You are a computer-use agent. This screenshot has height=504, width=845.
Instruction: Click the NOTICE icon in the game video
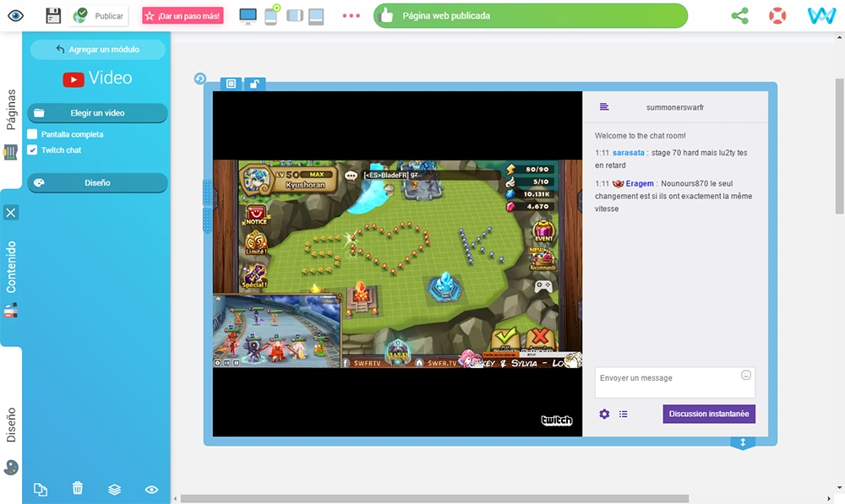pyautogui.click(x=256, y=214)
